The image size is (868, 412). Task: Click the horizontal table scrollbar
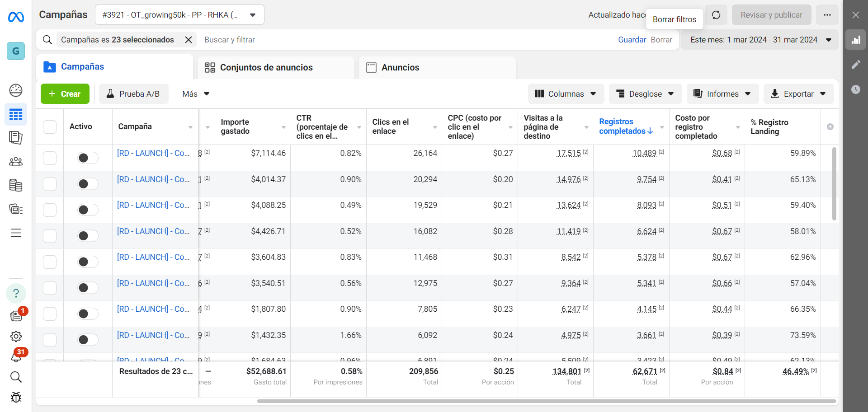click(x=546, y=401)
